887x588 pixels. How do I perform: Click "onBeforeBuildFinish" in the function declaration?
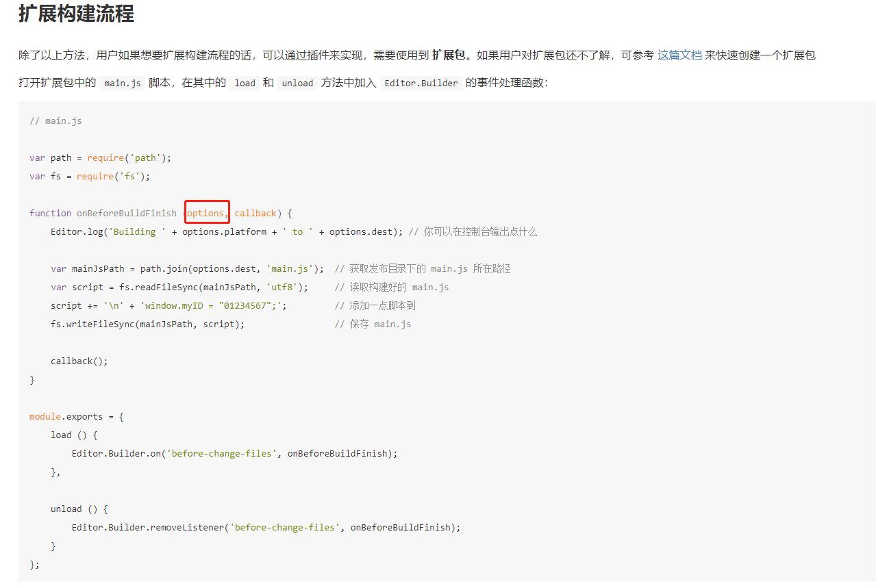pyautogui.click(x=127, y=214)
